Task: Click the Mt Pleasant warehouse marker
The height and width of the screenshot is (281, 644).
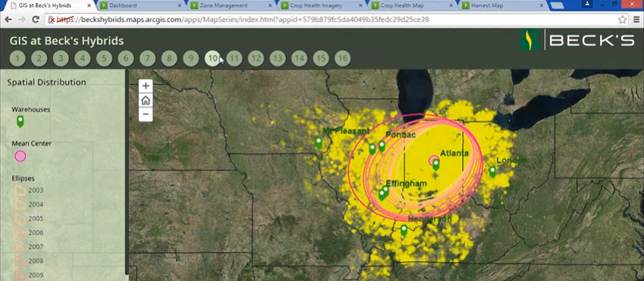Action: (x=319, y=142)
